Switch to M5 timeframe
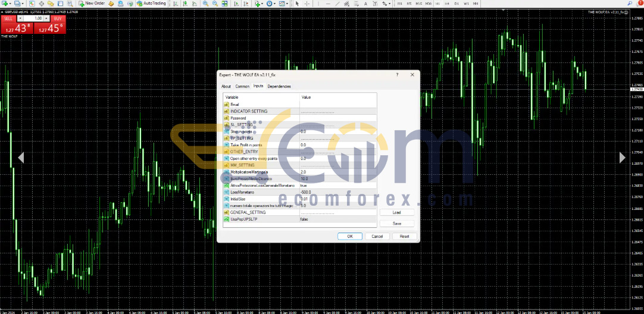The height and width of the screenshot is (314, 644). coord(409,4)
